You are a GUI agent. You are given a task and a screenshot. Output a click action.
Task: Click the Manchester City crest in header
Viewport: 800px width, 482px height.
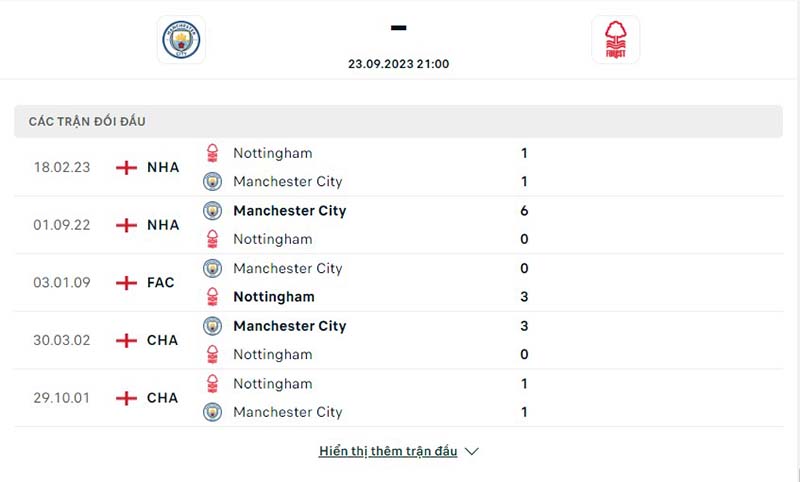point(181,40)
